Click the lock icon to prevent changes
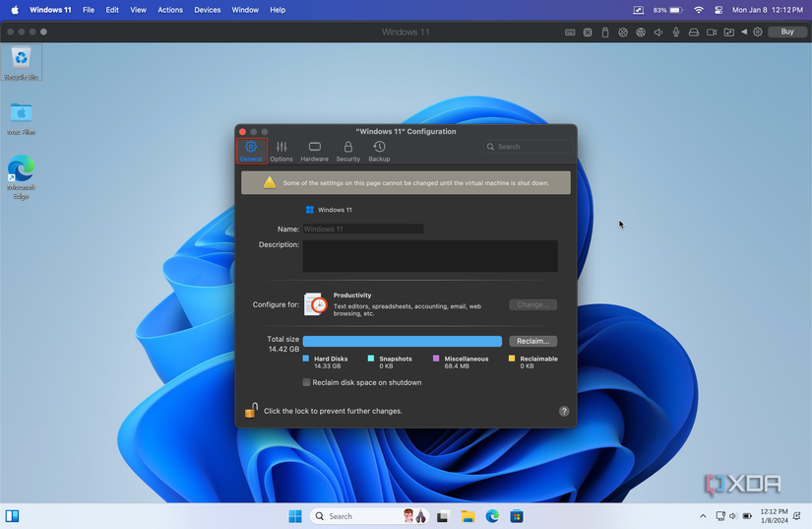812x529 pixels. pyautogui.click(x=251, y=411)
